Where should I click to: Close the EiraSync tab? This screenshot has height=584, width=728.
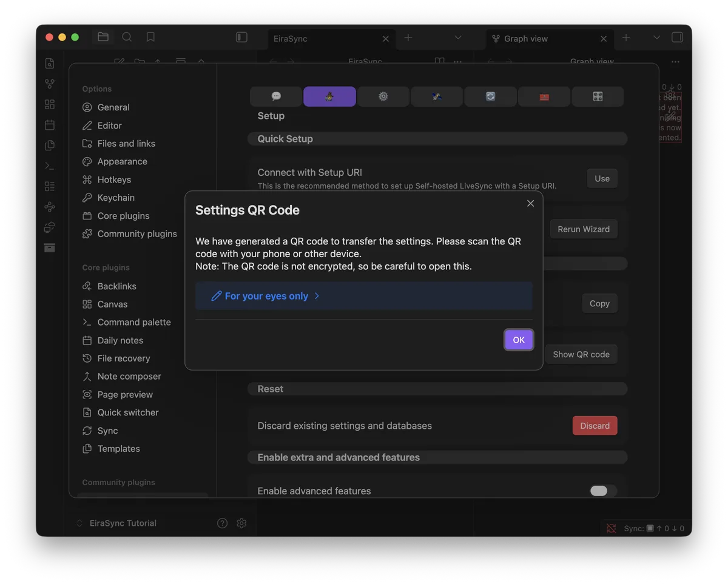(386, 38)
